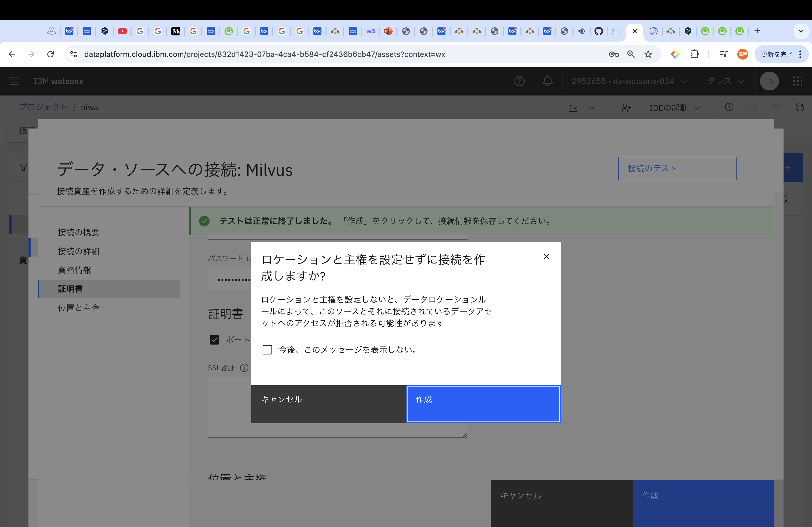Close the location and sovereignty dialog with X
This screenshot has height=527, width=812.
click(546, 256)
